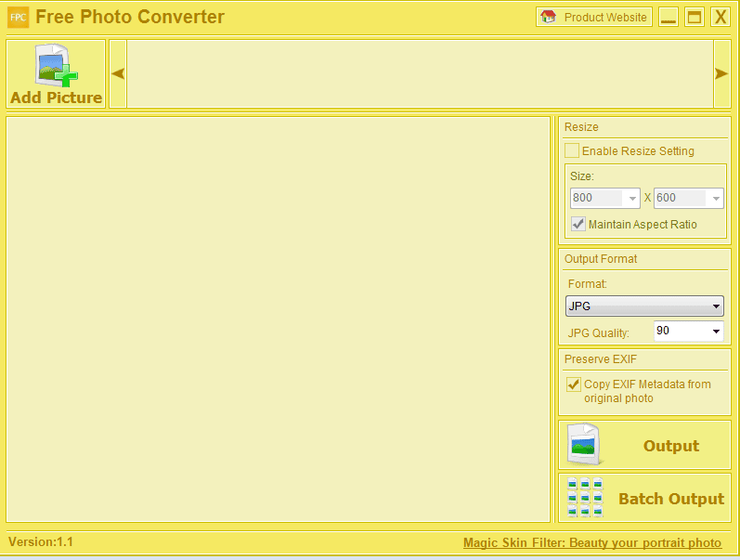This screenshot has width=740, height=560.
Task: Click the Output Format section heading
Action: (601, 259)
